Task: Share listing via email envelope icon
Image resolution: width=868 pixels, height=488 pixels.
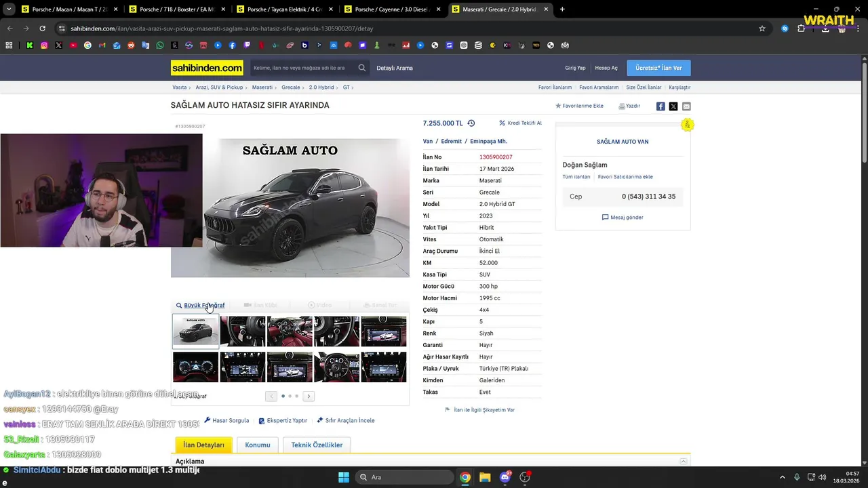Action: tap(686, 106)
